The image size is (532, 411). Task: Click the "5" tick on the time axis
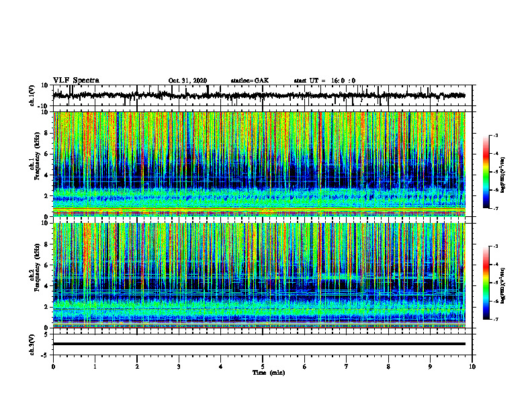click(263, 367)
